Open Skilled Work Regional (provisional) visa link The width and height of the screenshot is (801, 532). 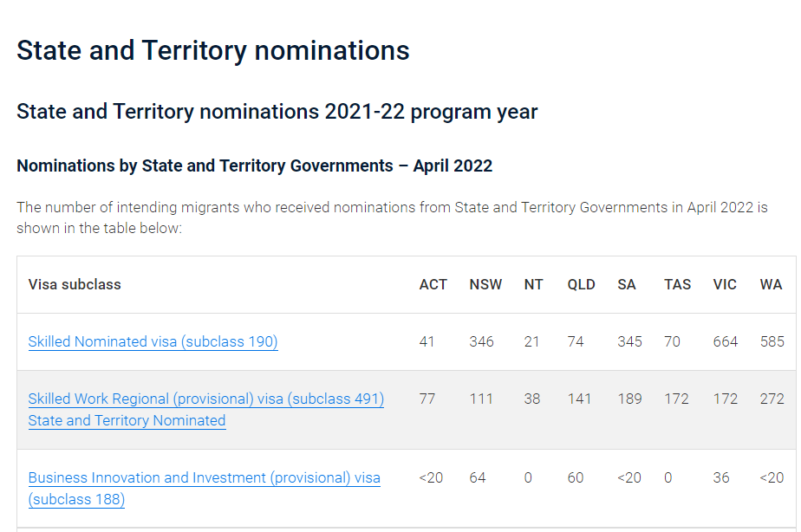coord(205,410)
